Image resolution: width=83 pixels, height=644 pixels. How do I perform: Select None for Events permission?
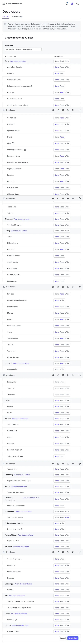[x=57, y=137]
